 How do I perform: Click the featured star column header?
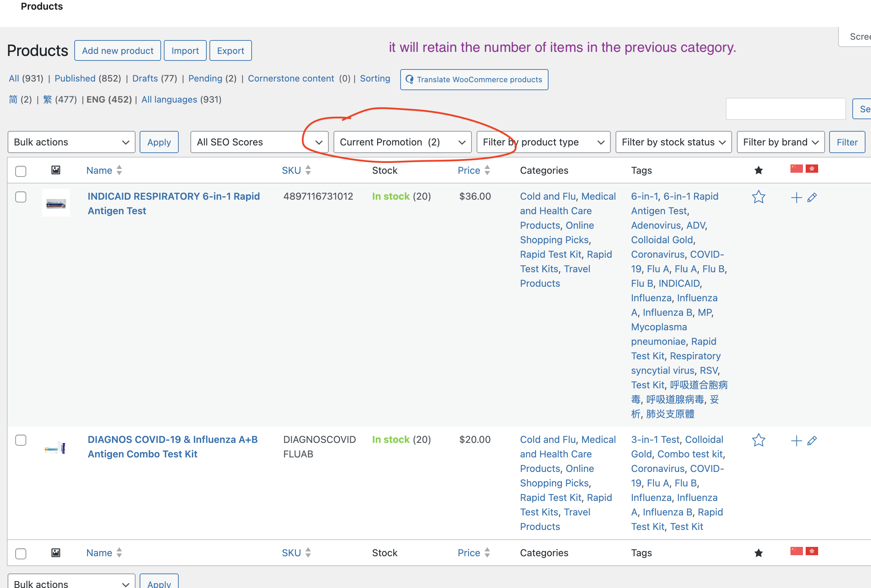pyautogui.click(x=758, y=170)
